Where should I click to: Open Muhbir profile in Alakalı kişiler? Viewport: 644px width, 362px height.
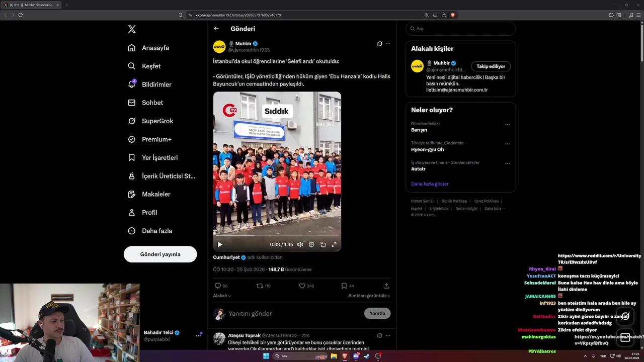pyautogui.click(x=441, y=63)
